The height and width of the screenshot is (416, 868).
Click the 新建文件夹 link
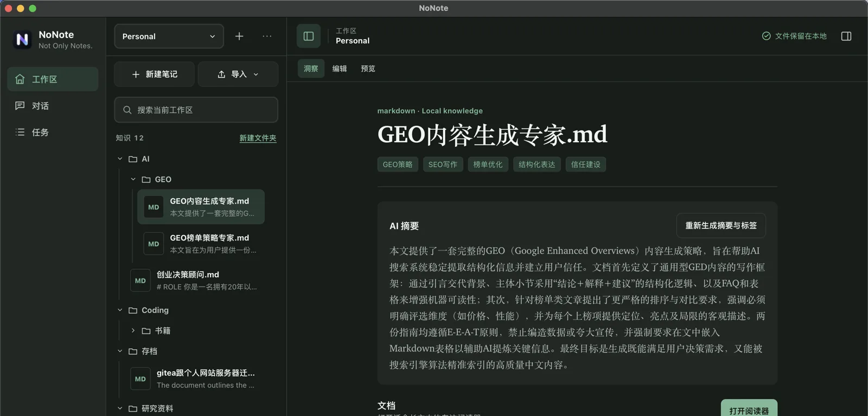258,138
